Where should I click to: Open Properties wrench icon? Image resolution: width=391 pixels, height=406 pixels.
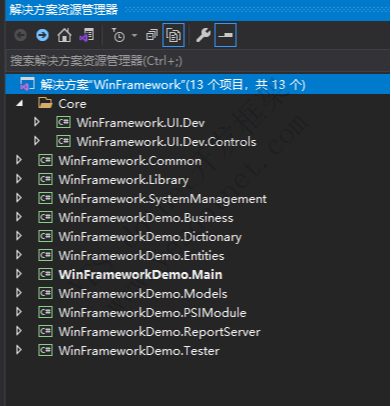(x=203, y=35)
